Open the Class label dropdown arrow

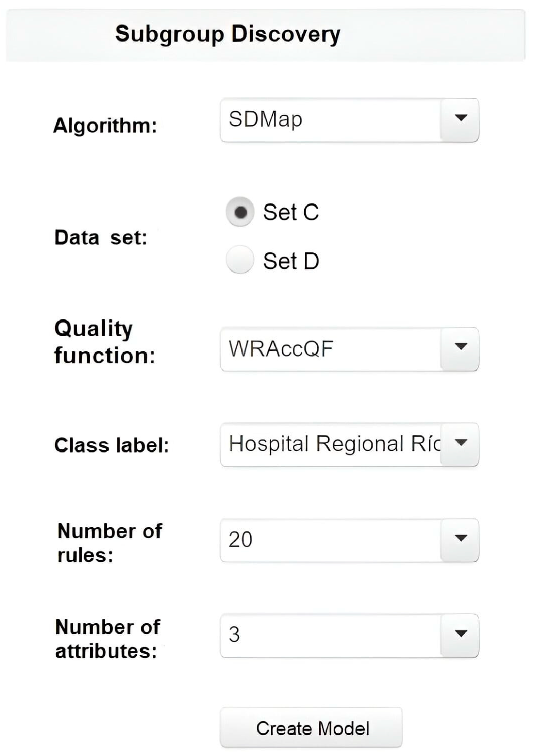click(460, 444)
